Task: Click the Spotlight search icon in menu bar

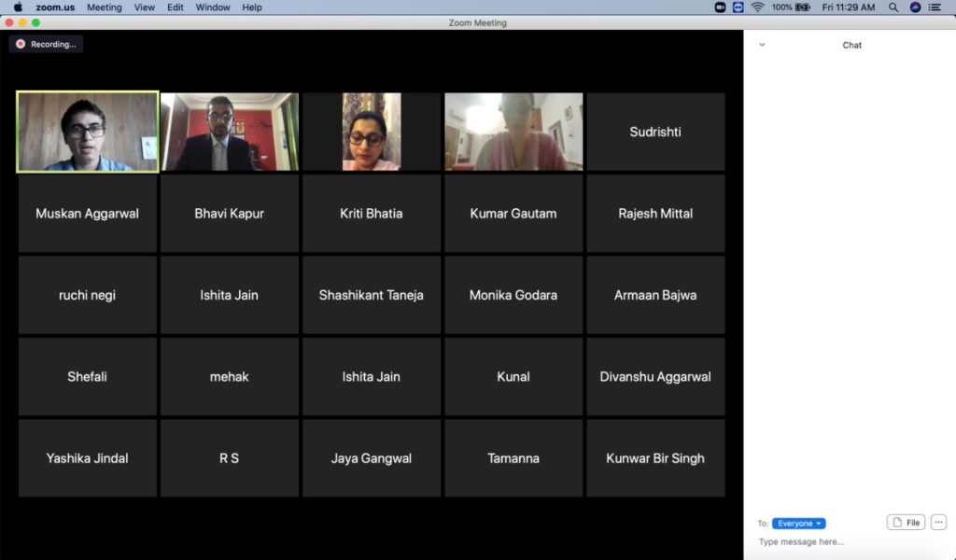Action: click(893, 7)
